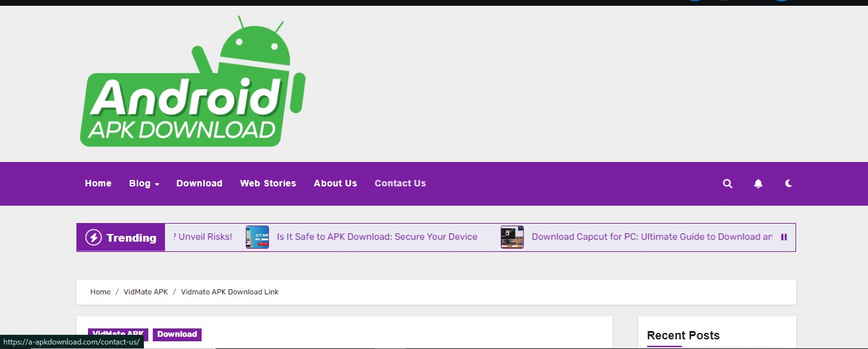This screenshot has width=868, height=349.
Task: Open the Download menu item
Action: [199, 184]
